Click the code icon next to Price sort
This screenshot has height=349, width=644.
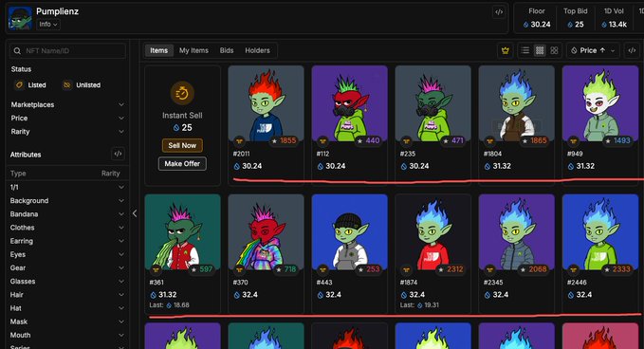[632, 50]
